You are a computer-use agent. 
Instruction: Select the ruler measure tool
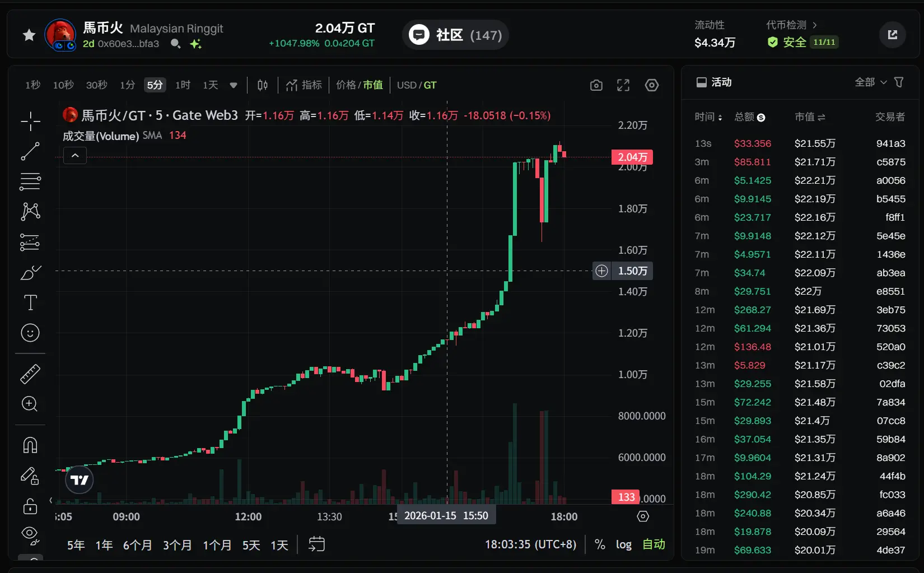pyautogui.click(x=30, y=374)
